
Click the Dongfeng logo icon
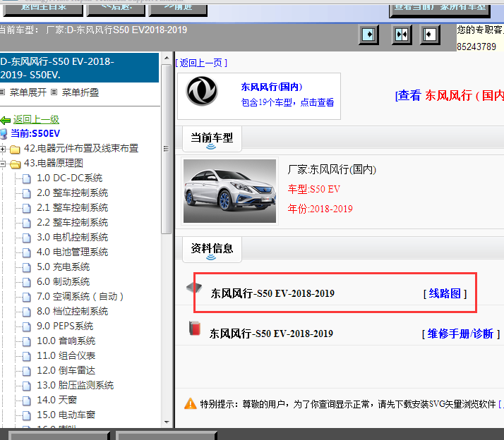pos(202,91)
